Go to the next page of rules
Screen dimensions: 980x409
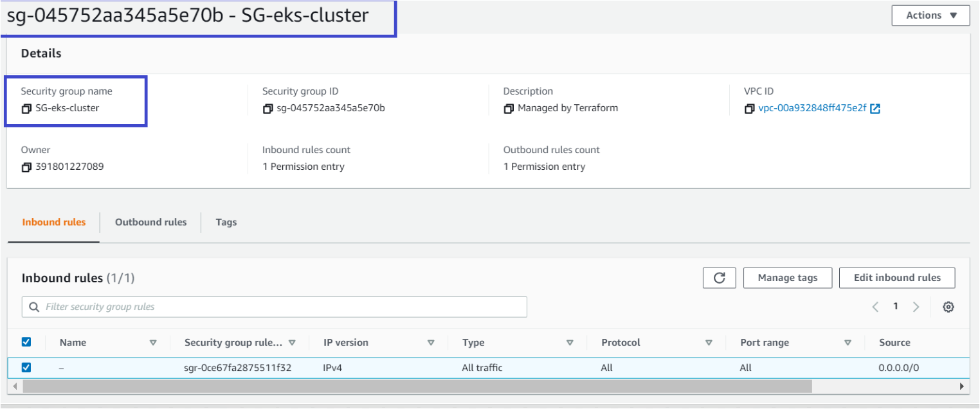coord(916,307)
